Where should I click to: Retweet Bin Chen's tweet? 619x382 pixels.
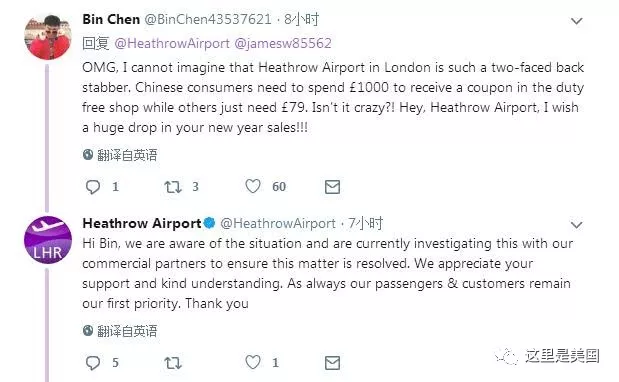173,187
